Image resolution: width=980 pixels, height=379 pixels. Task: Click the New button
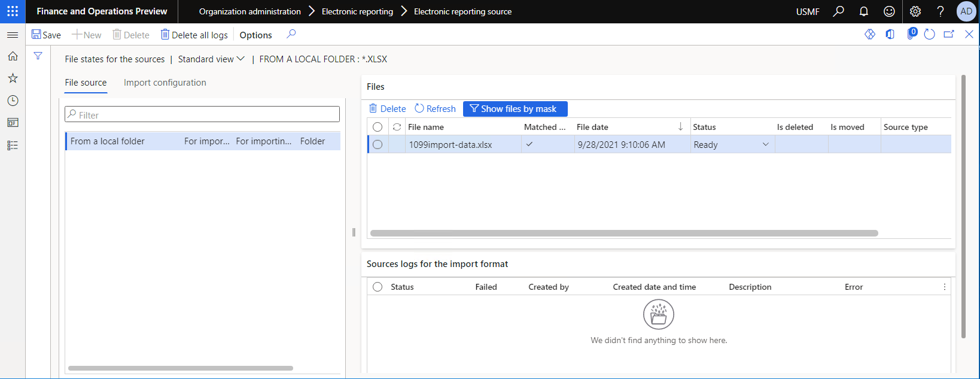tap(87, 35)
